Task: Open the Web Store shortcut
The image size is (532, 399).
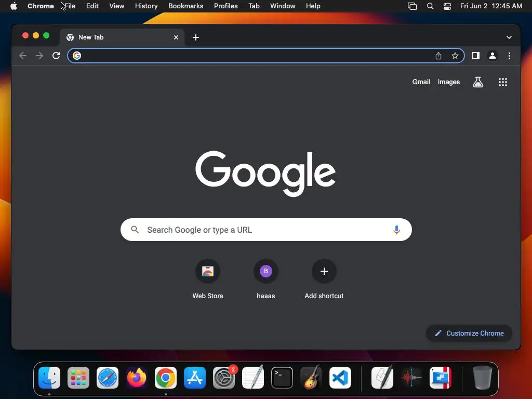Action: pyautogui.click(x=208, y=279)
